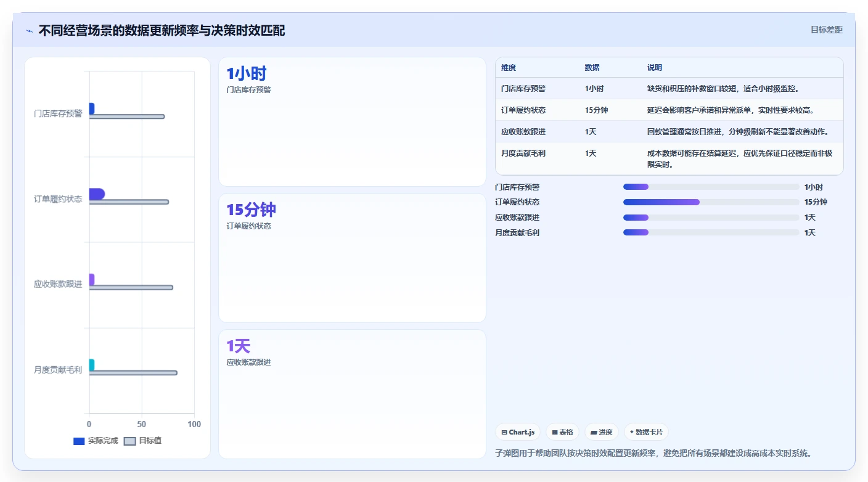Click the 应收账款跟进 axis label in chart

click(x=58, y=284)
